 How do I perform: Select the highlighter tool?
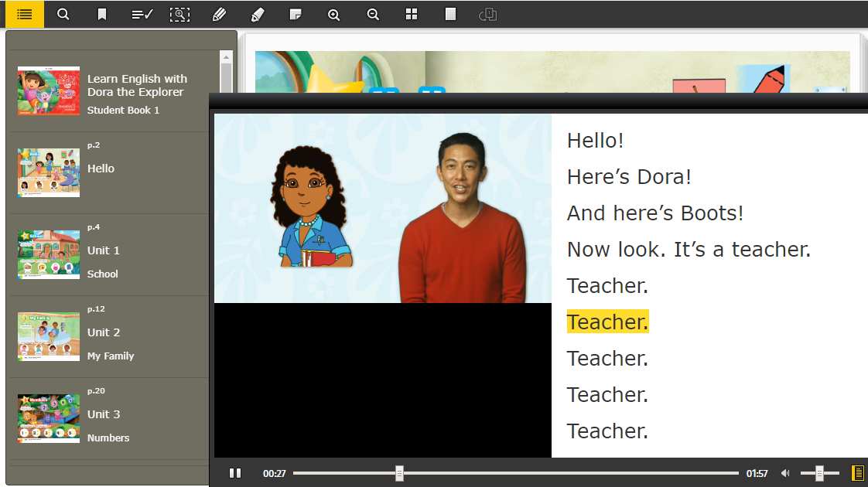[x=258, y=15]
